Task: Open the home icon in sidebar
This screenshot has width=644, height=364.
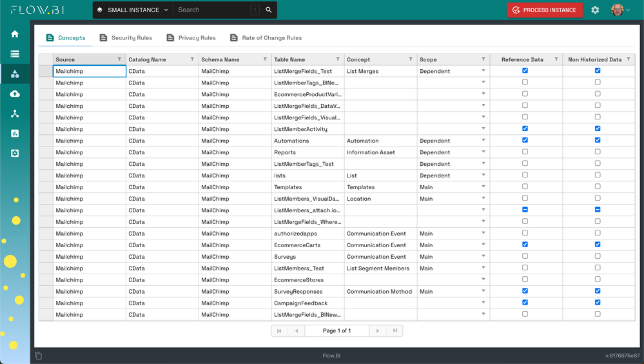Action: pyautogui.click(x=15, y=34)
